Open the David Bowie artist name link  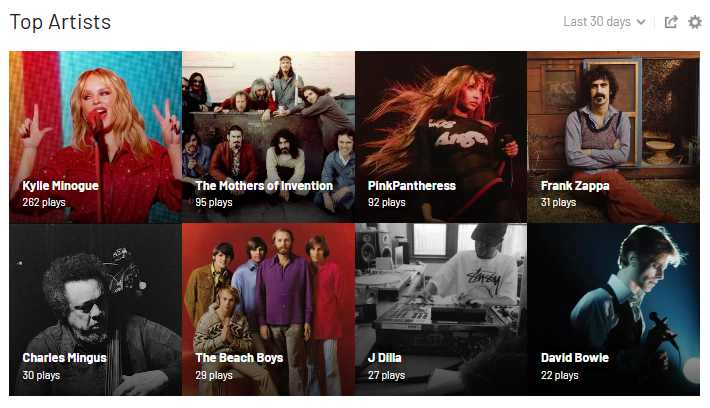click(x=575, y=358)
